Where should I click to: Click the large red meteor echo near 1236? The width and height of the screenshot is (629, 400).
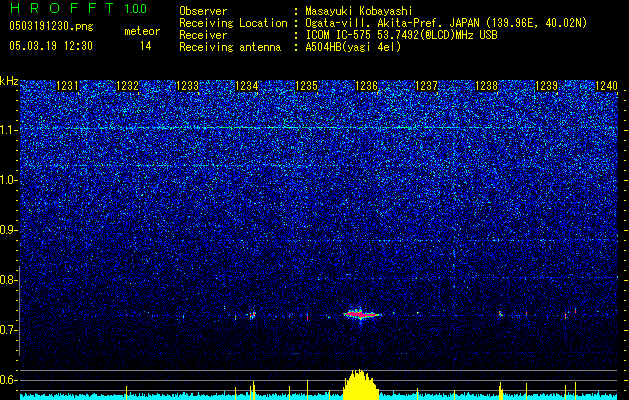point(361,314)
